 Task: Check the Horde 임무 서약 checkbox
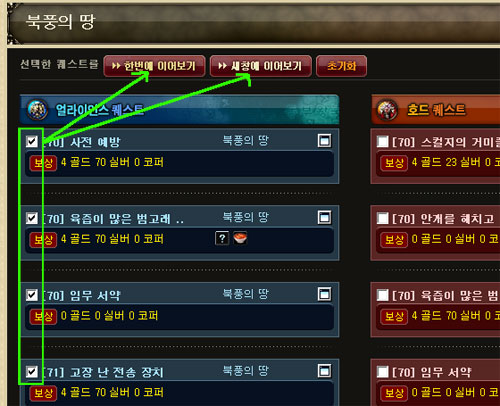point(382,372)
